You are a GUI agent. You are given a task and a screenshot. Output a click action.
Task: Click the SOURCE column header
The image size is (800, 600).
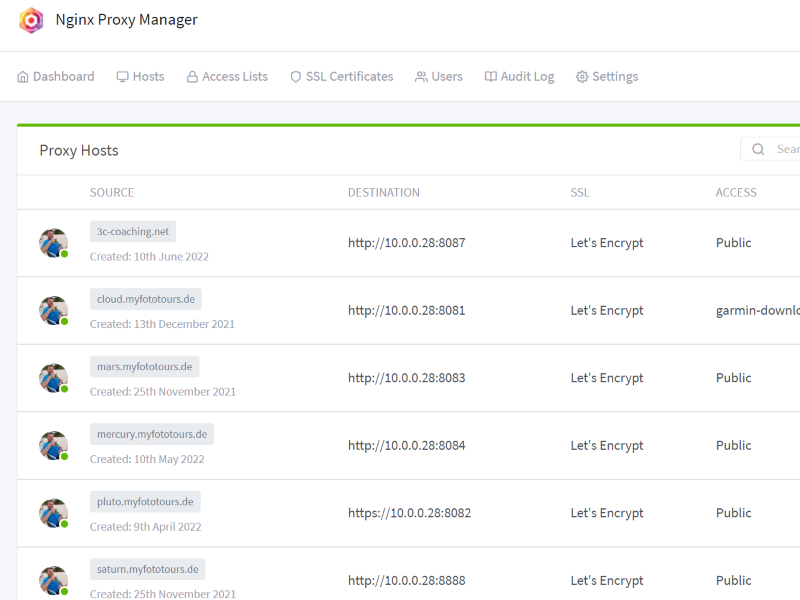coord(112,192)
